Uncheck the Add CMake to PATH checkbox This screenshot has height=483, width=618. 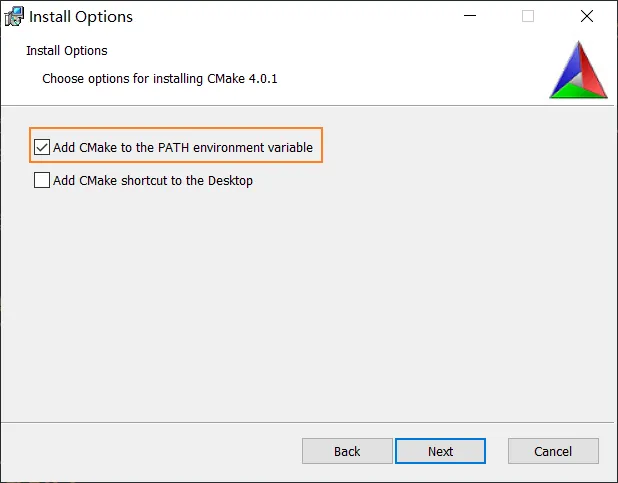coord(42,147)
